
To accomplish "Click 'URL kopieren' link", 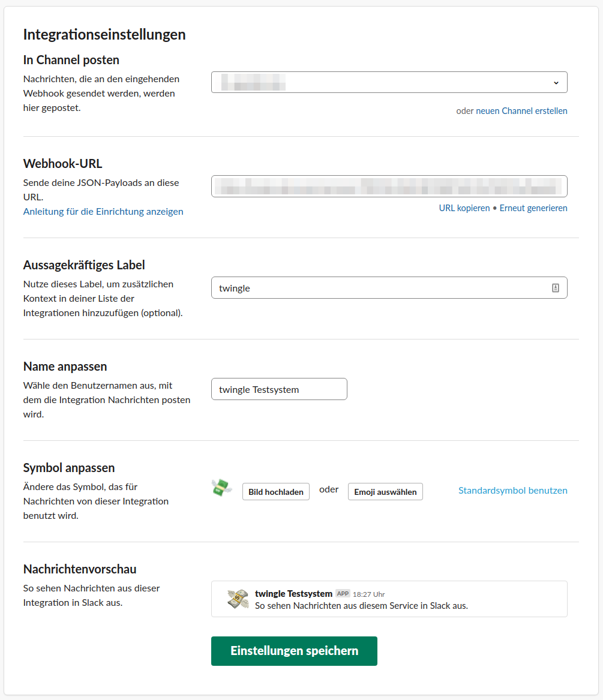I will (x=464, y=208).
